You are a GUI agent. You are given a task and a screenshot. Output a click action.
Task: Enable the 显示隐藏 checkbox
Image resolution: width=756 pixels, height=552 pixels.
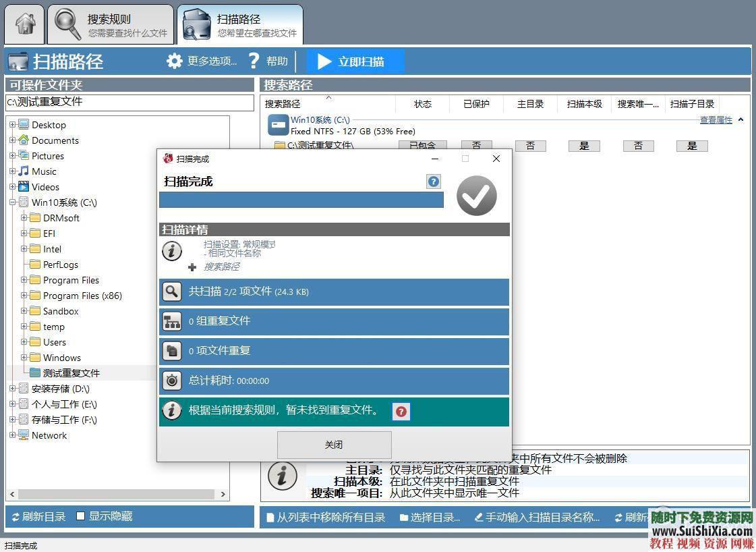81,516
